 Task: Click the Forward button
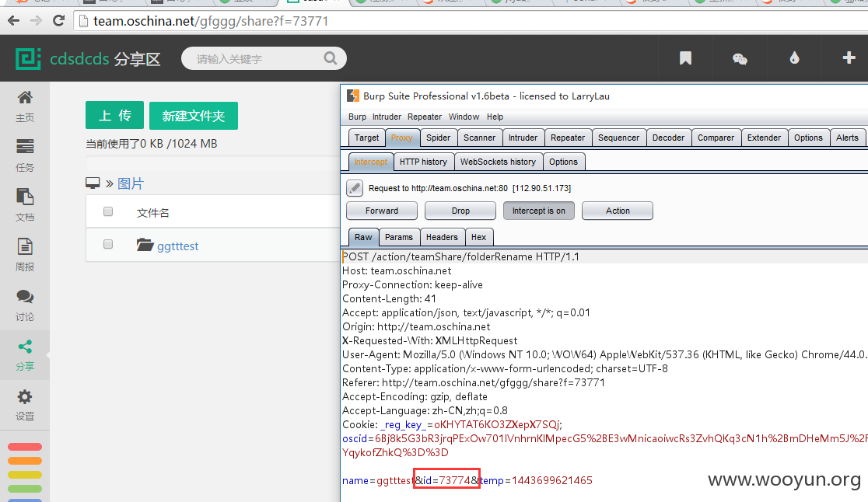coord(381,211)
